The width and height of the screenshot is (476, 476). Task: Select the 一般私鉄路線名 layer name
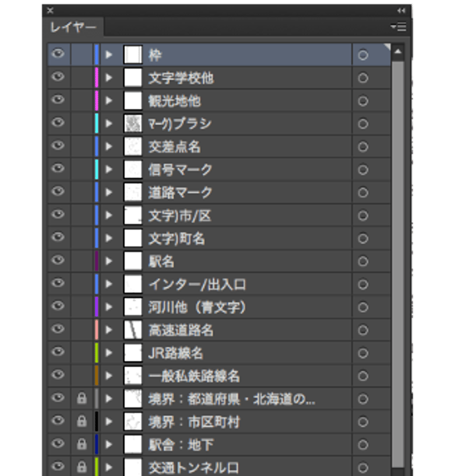[x=194, y=376]
